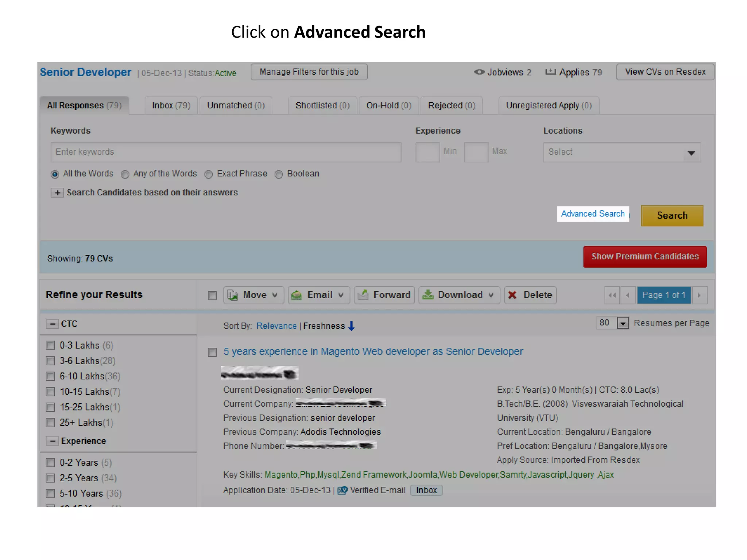Image resolution: width=747 pixels, height=560 pixels.
Task: Tick the select-all checkbox beside Move
Action: coord(212,295)
